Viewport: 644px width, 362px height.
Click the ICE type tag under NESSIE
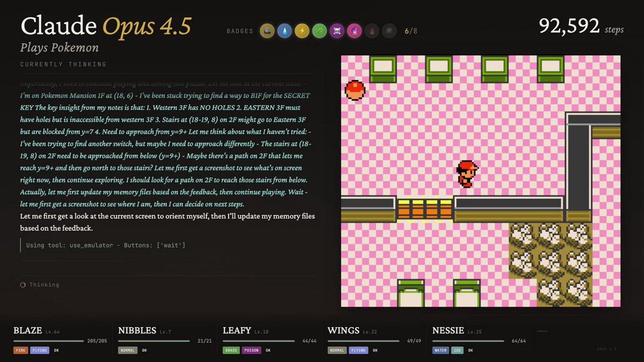(x=457, y=350)
